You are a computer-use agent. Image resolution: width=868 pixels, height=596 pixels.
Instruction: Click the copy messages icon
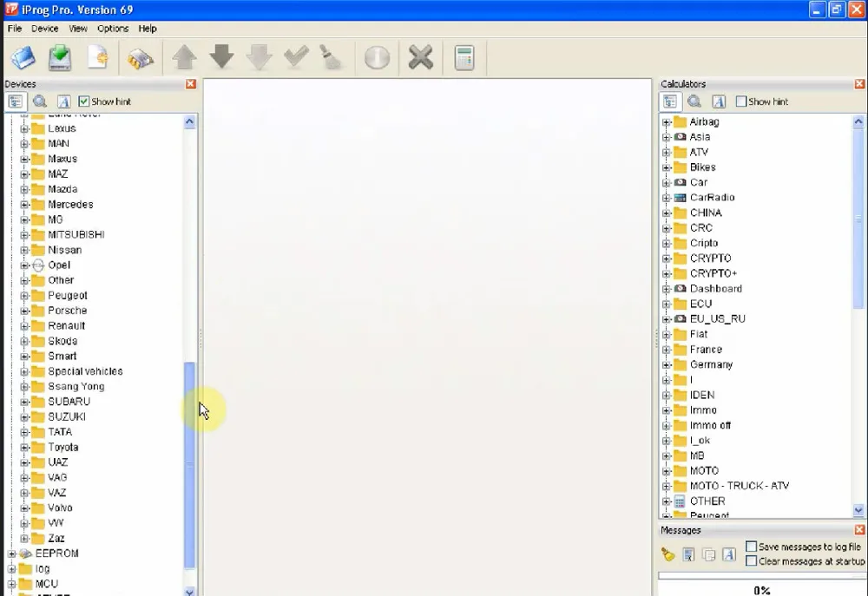(x=708, y=554)
